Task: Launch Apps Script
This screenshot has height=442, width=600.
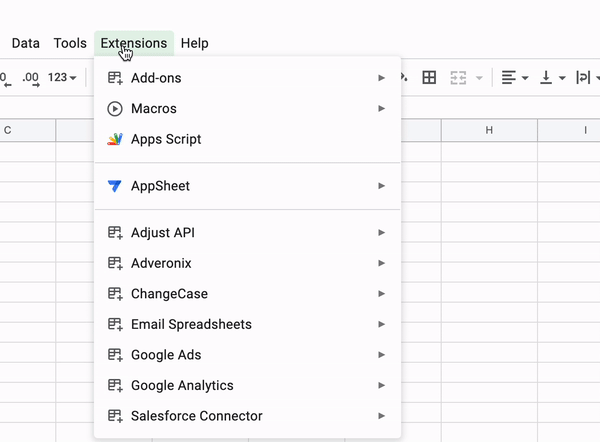Action: pos(247,139)
